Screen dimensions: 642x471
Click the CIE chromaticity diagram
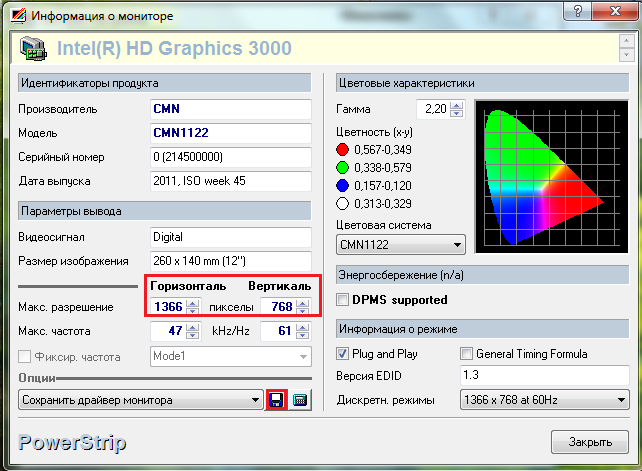tap(552, 177)
